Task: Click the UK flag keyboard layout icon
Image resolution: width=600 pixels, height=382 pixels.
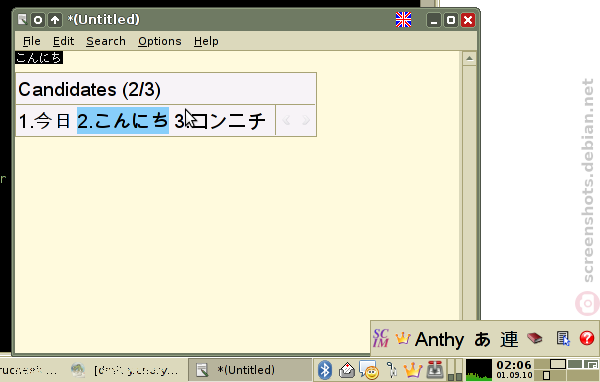Action: pos(403,20)
